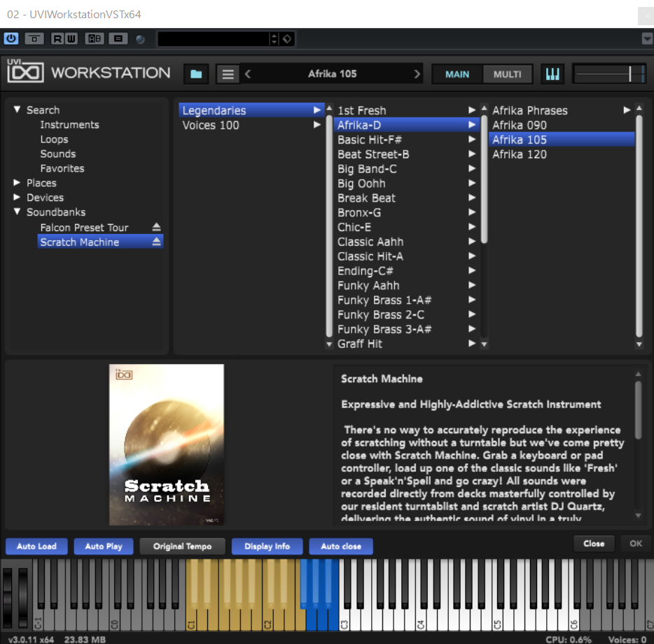This screenshot has height=644, width=654.
Task: Go to next preset with right chevron
Action: (417, 74)
